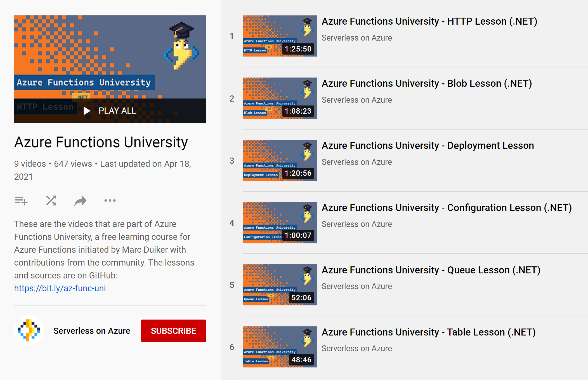Click 'Serverless on Azure' under Blob Lesson title
Viewport: 588px width, 380px height.
pos(357,100)
